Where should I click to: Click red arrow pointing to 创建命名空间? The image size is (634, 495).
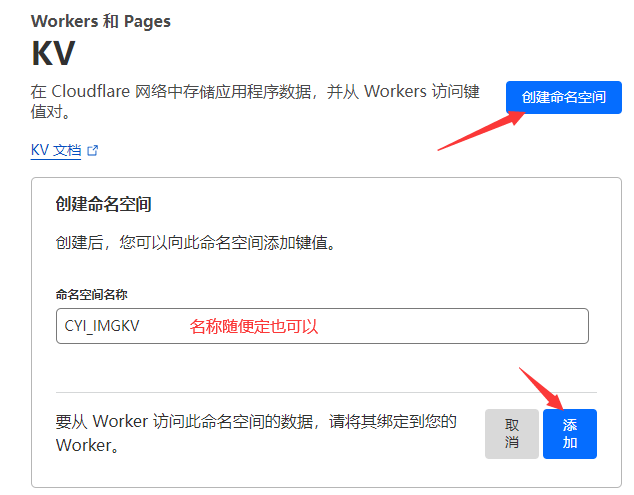click(482, 129)
